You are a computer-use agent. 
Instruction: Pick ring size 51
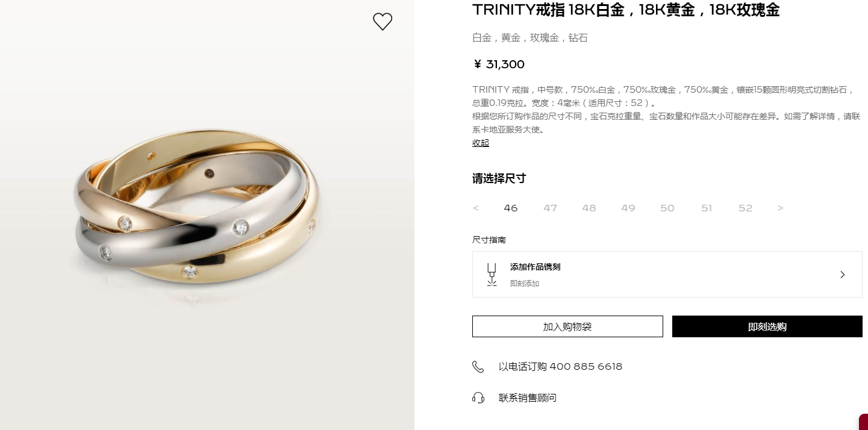click(x=707, y=208)
